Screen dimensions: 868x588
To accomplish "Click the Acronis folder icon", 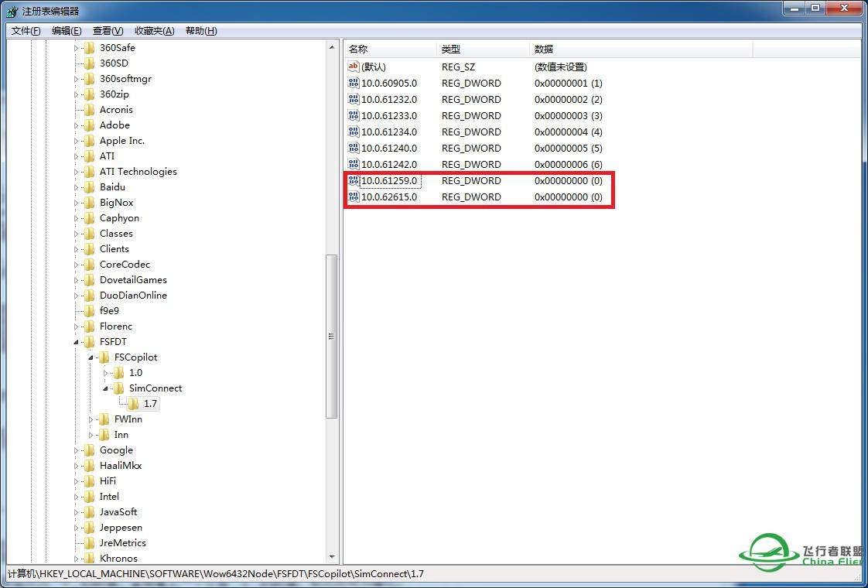I will click(90, 110).
